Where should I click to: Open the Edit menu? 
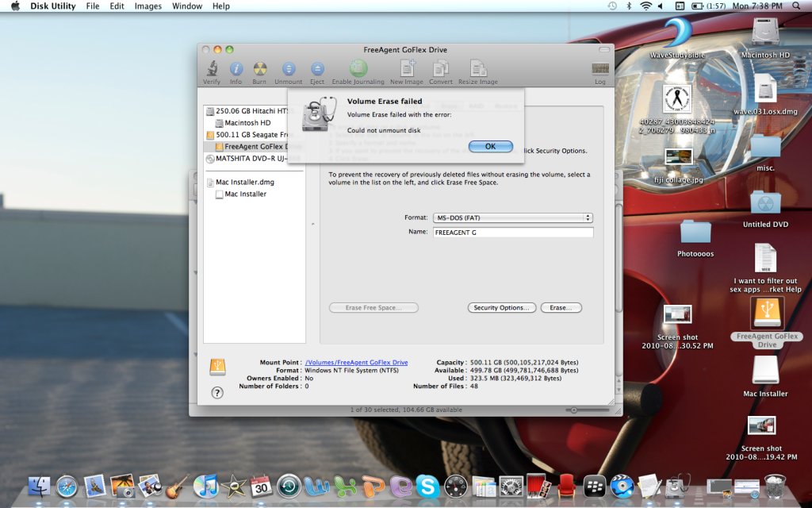(117, 6)
